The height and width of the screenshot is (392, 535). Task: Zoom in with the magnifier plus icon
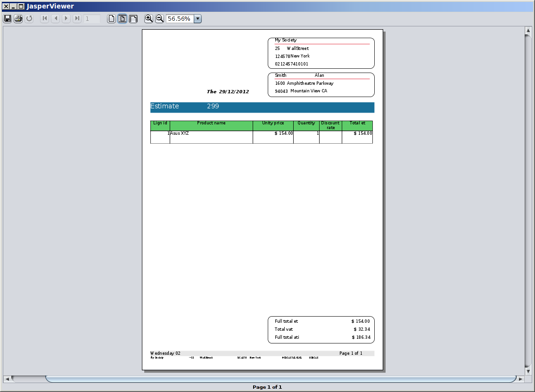click(x=148, y=19)
